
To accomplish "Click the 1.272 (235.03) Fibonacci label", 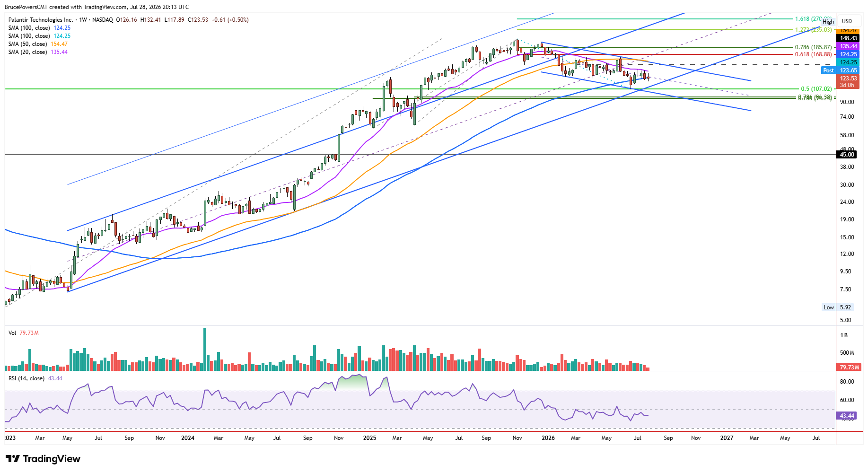I will tap(813, 30).
